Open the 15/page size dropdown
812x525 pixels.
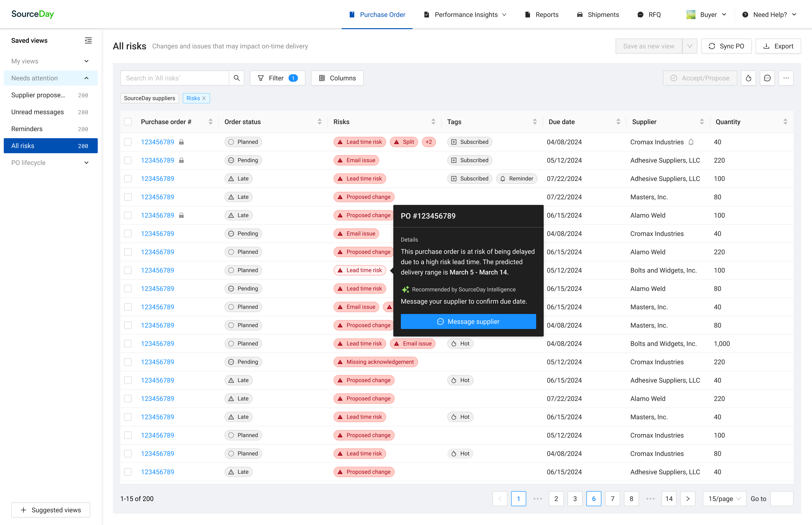[x=724, y=499]
